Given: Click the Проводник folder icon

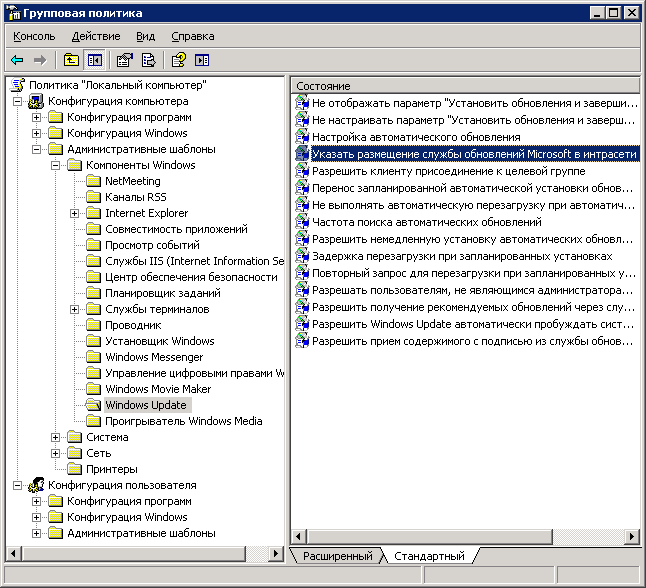Looking at the screenshot, I should (x=93, y=325).
